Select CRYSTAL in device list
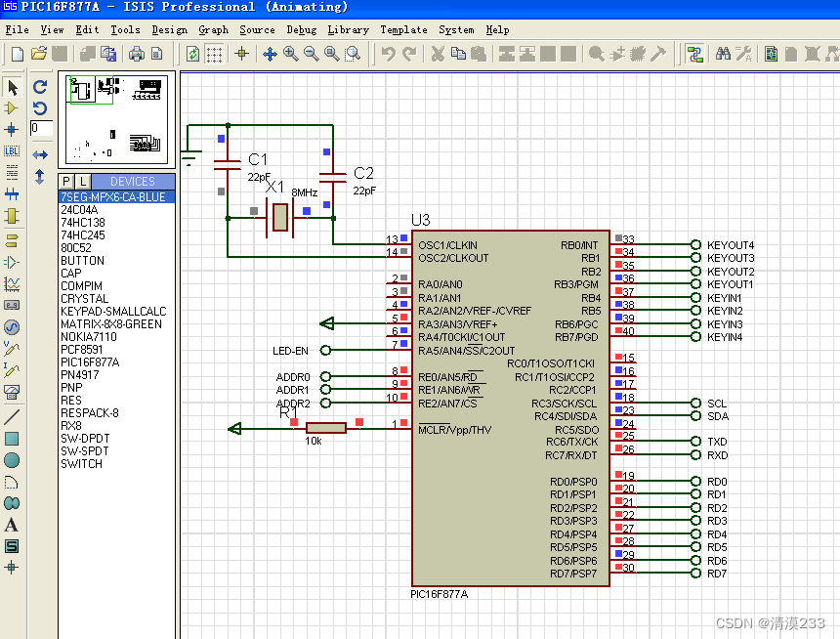 tap(117, 299)
